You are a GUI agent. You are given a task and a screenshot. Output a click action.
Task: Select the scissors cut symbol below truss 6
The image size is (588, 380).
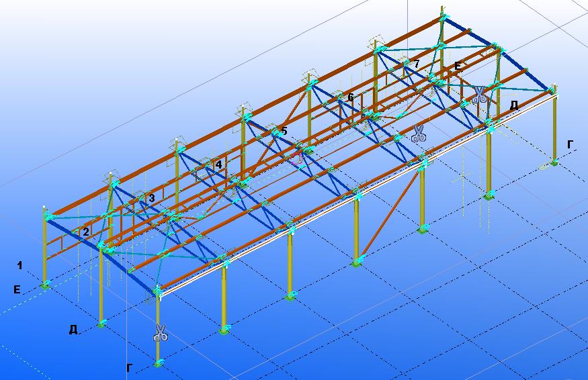tap(418, 133)
